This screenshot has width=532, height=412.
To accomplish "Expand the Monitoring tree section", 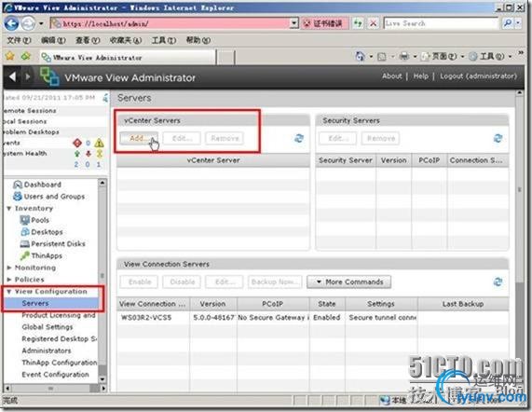I will (x=9, y=268).
